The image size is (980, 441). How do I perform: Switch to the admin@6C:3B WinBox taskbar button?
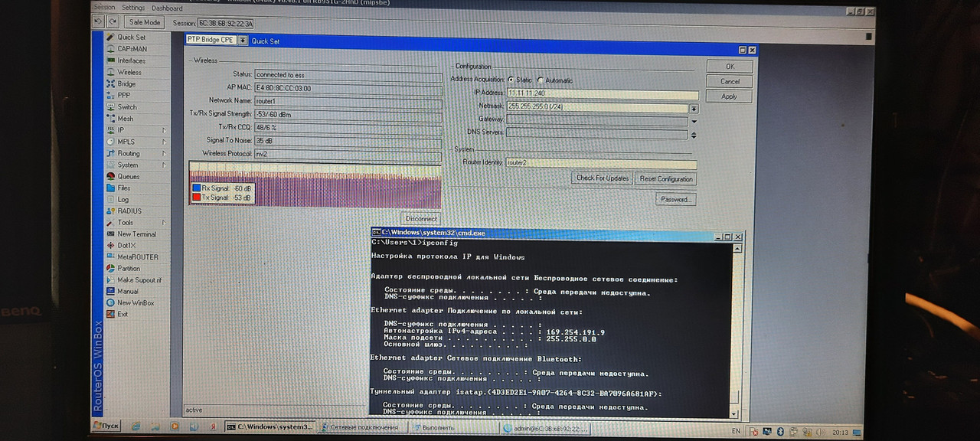pyautogui.click(x=544, y=428)
